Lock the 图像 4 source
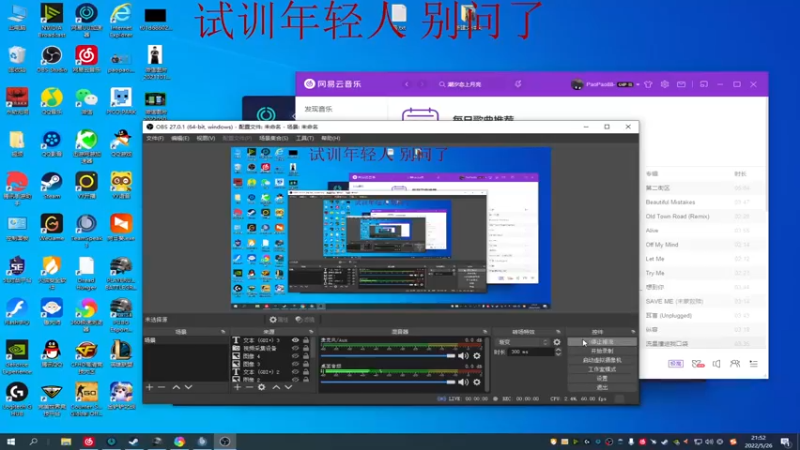800x450 pixels. click(x=306, y=356)
